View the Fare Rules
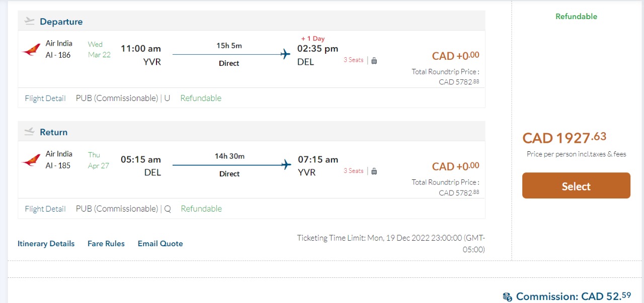Viewport: 644px width, 303px height. pos(106,244)
